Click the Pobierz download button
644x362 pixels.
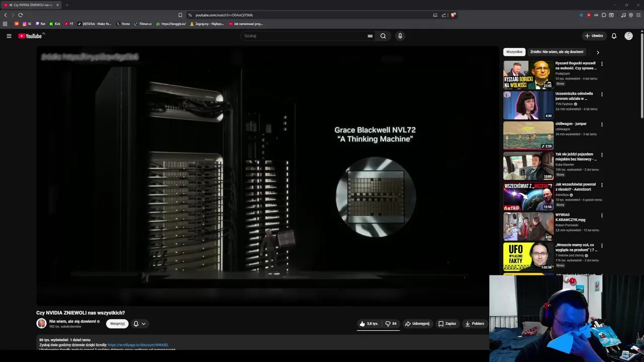pyautogui.click(x=474, y=323)
